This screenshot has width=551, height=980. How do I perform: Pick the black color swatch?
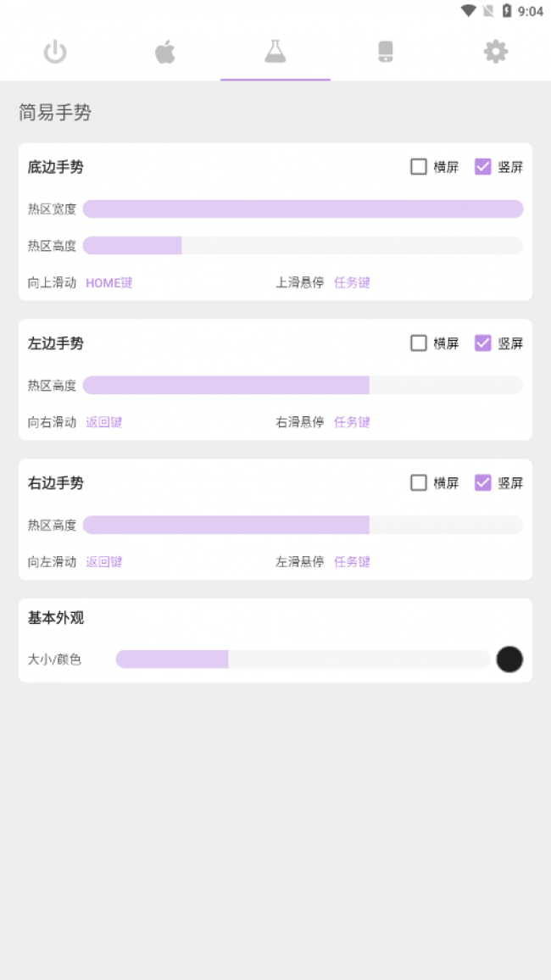point(509,660)
